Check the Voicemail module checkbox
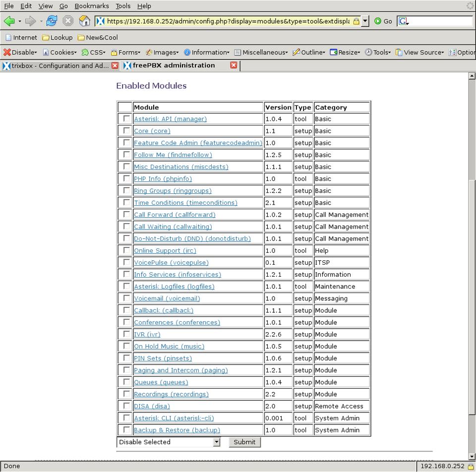Image resolution: width=476 pixels, height=472 pixels. [x=127, y=298]
